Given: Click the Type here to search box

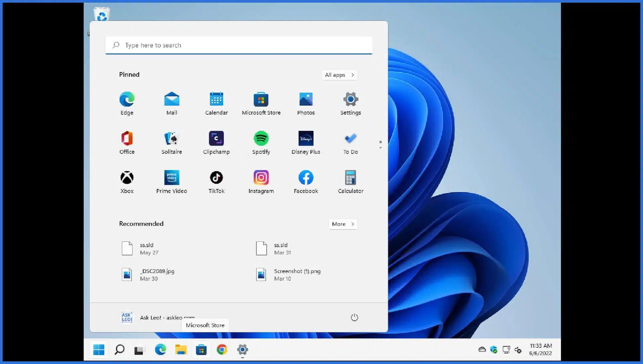Looking at the screenshot, I should pos(239,45).
